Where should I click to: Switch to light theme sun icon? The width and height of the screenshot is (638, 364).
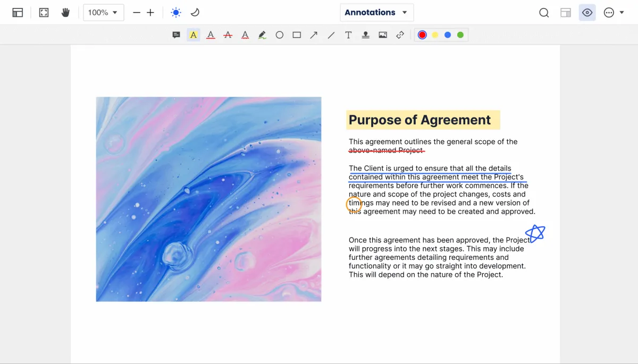[176, 12]
